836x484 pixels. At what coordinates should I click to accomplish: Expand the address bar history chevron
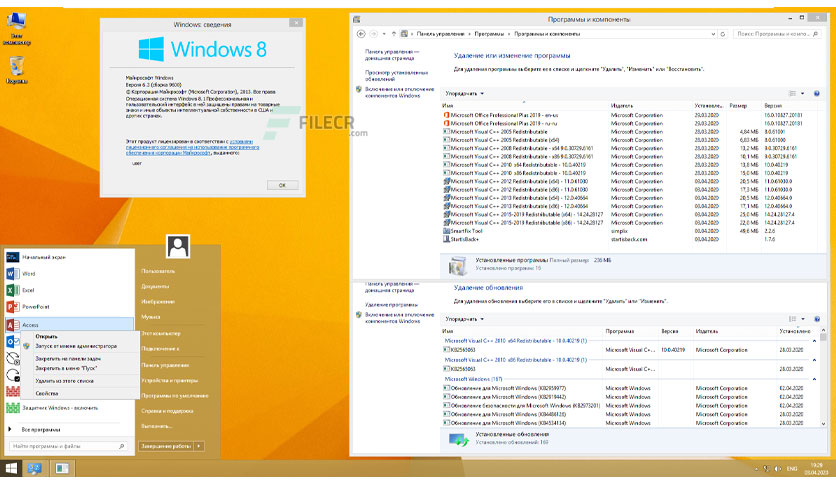713,34
